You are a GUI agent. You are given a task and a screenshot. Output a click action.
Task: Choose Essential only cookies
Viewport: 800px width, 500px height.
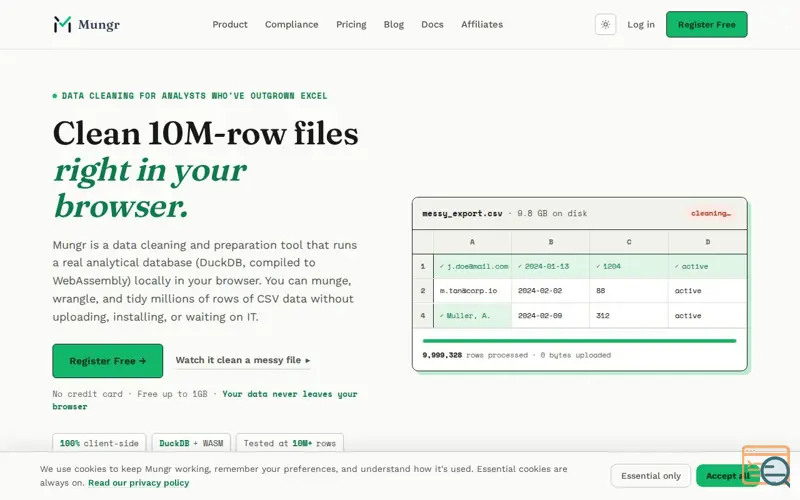click(651, 476)
